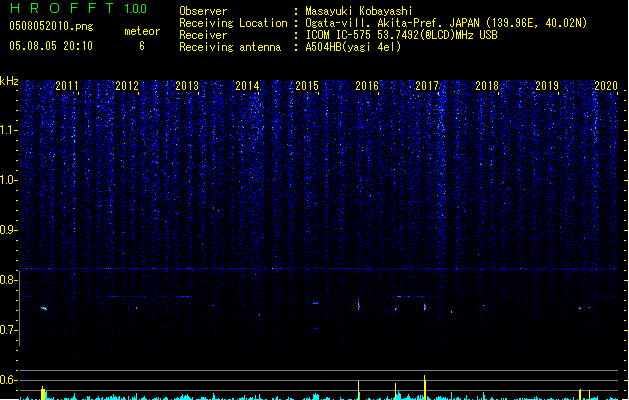Click the Receiver label

click(203, 35)
